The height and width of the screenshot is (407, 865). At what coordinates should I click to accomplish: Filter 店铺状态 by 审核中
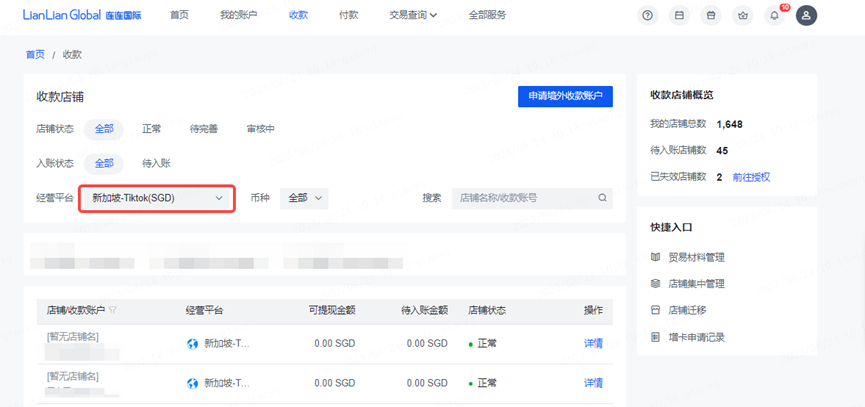[x=260, y=129]
